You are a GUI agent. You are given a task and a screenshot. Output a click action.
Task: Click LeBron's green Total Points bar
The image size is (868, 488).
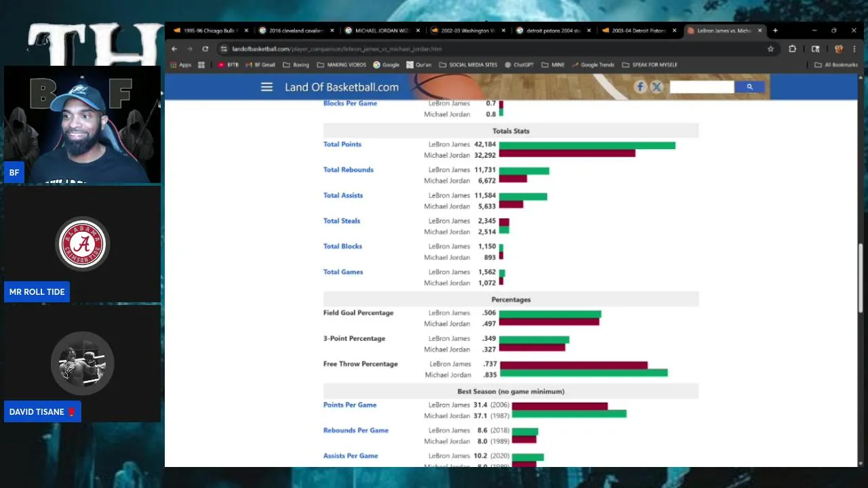coord(587,145)
